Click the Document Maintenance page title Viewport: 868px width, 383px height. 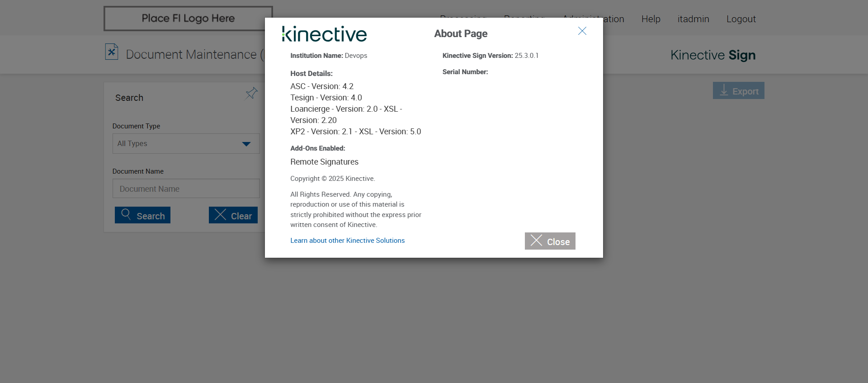[195, 54]
